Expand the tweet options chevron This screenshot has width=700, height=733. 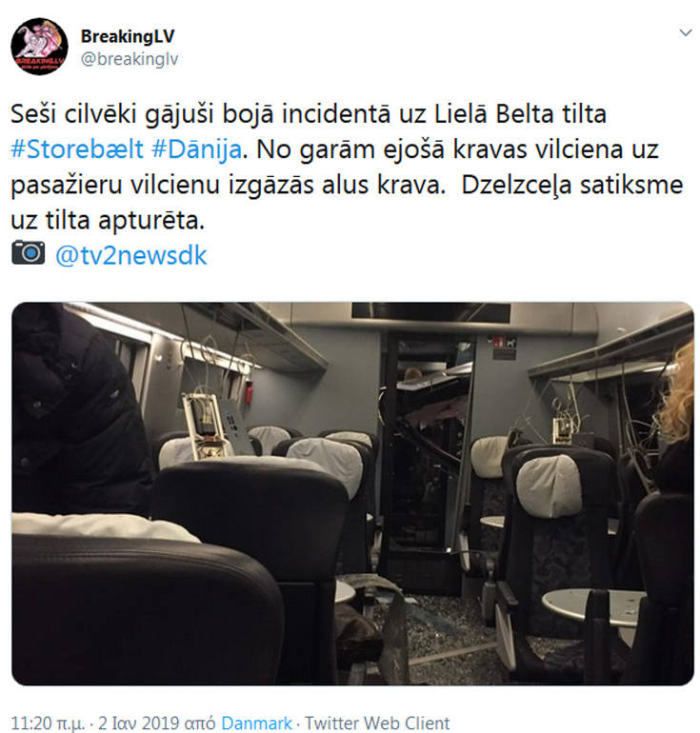pos(685,32)
